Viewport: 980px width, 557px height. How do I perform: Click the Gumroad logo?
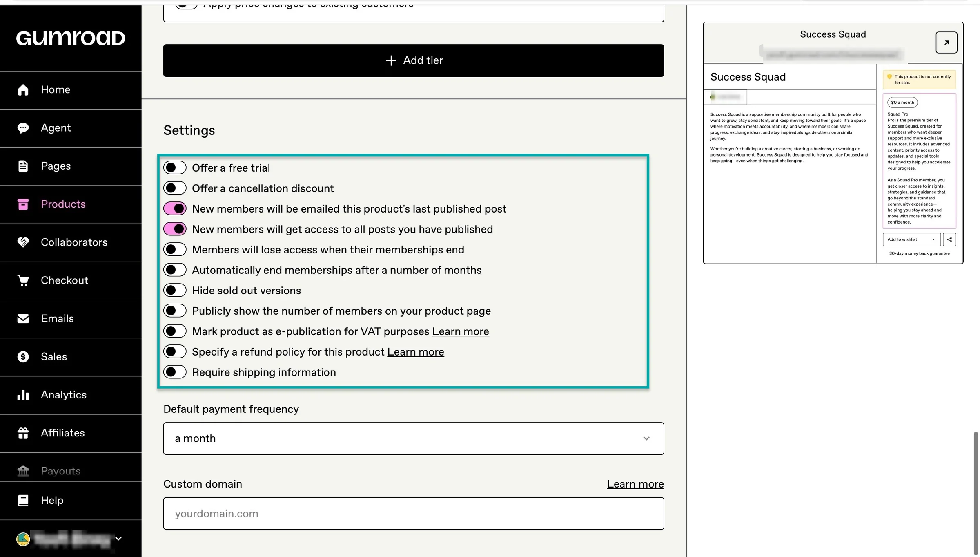[x=71, y=38]
